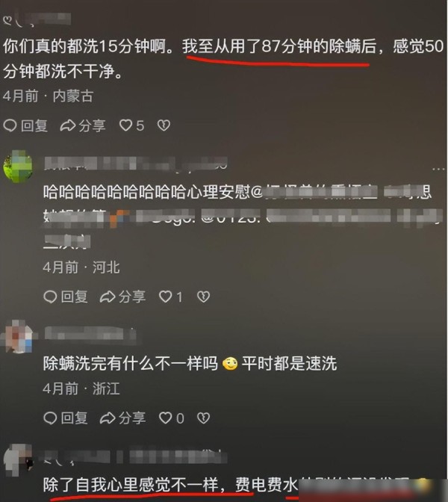Tap the smirking emoji in 除螨洗完 comment
The width and height of the screenshot is (448, 502).
click(230, 364)
